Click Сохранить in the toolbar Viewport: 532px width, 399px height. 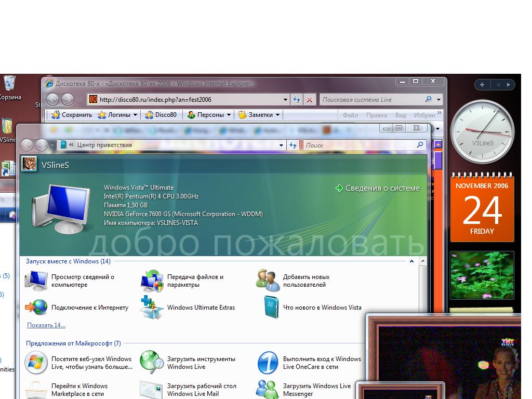pos(72,115)
